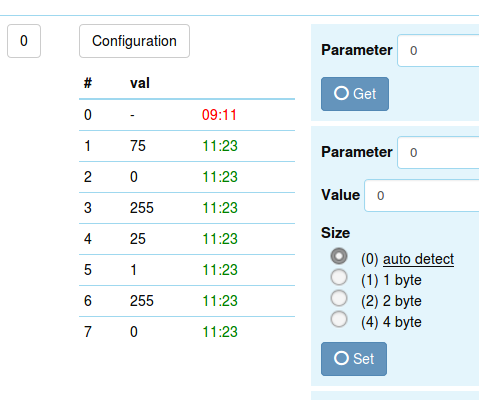Click the circle icon on Get button

[x=341, y=93]
